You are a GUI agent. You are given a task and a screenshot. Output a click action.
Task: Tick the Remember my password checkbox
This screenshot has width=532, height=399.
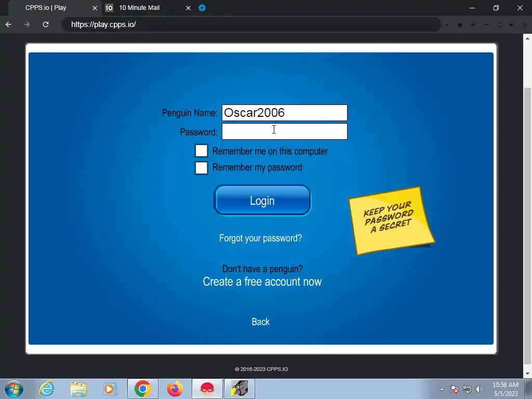click(x=201, y=168)
